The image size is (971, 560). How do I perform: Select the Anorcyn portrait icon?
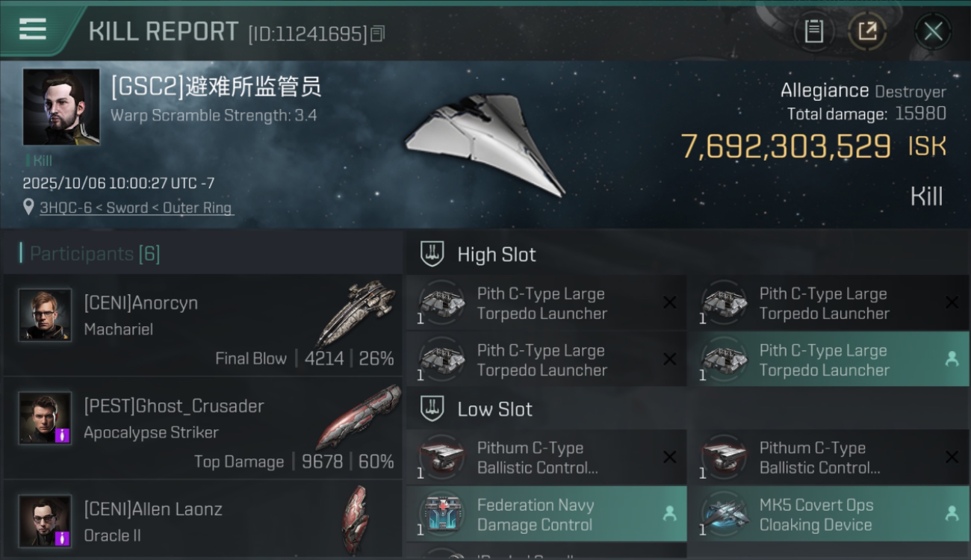45,315
